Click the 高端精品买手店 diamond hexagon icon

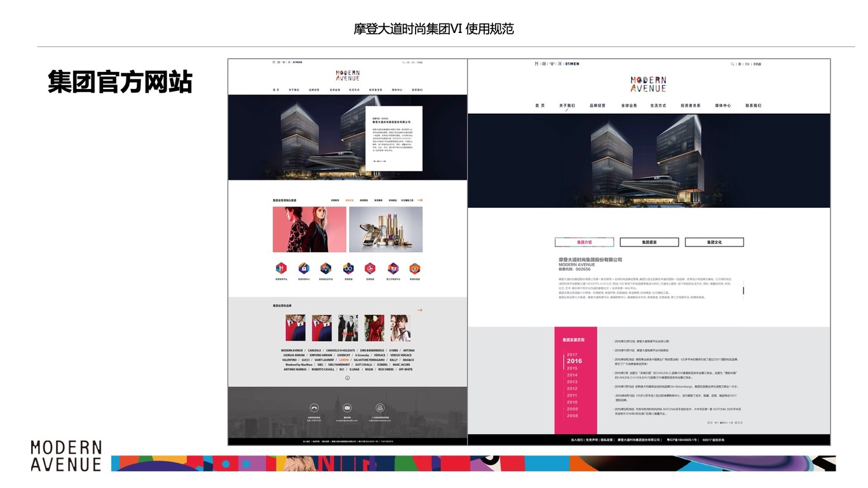(325, 268)
